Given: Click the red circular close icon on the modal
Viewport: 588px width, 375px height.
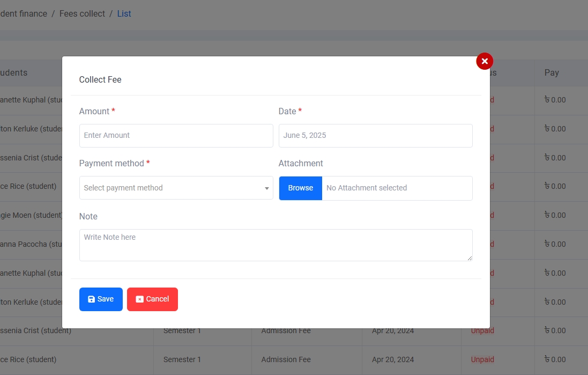Looking at the screenshot, I should click(x=484, y=61).
